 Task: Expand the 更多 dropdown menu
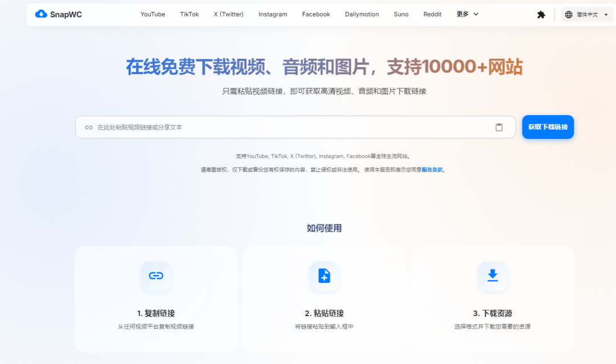point(467,14)
